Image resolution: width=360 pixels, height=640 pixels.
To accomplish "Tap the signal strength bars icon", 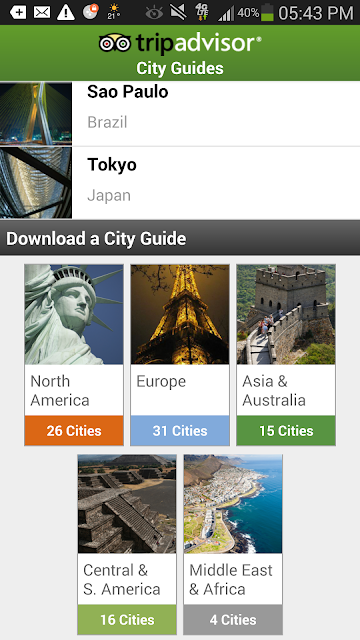I will [x=226, y=13].
